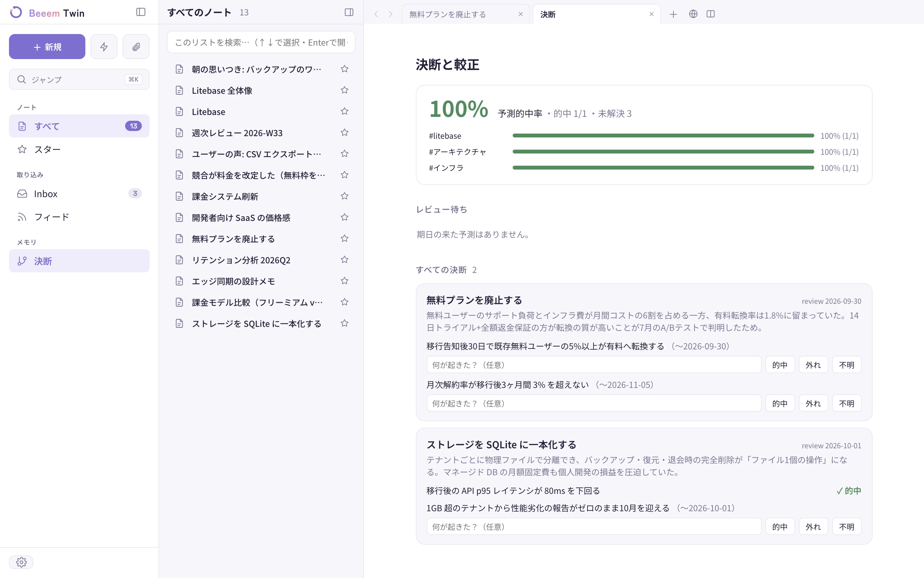Viewport: 924px width, 578px height.
Task: Star the 週次レビュー 2026-W33 note
Action: tap(344, 133)
